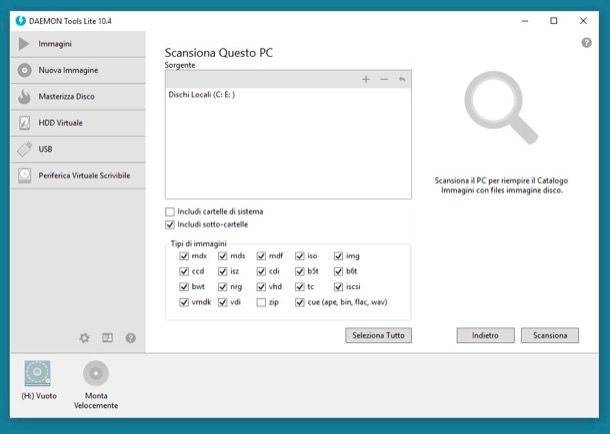Toggle the img checkbox
Screen dimensions: 610x434
point(338,256)
